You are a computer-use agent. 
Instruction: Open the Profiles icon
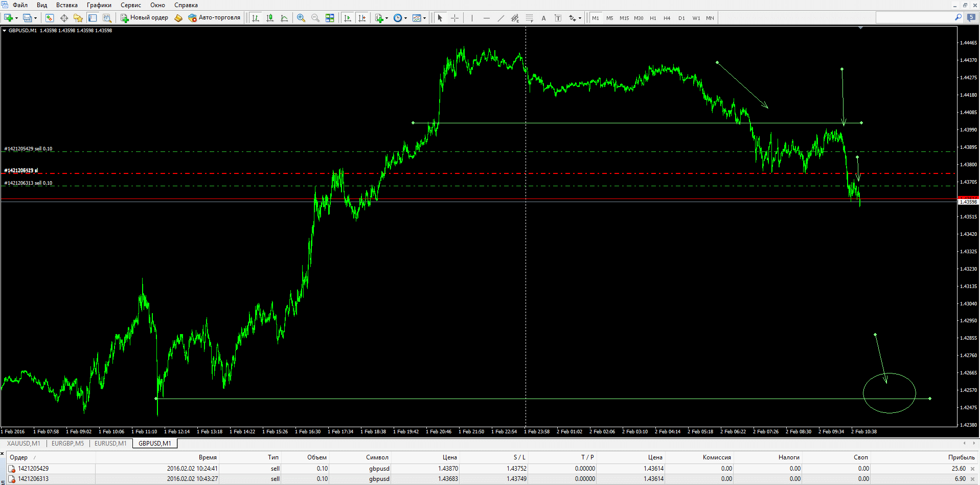click(27, 18)
